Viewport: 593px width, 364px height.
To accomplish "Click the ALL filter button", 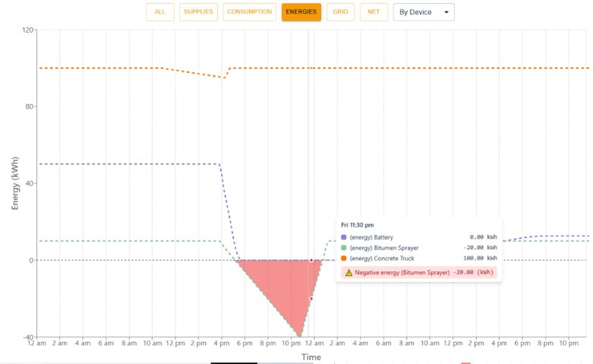I will [159, 12].
